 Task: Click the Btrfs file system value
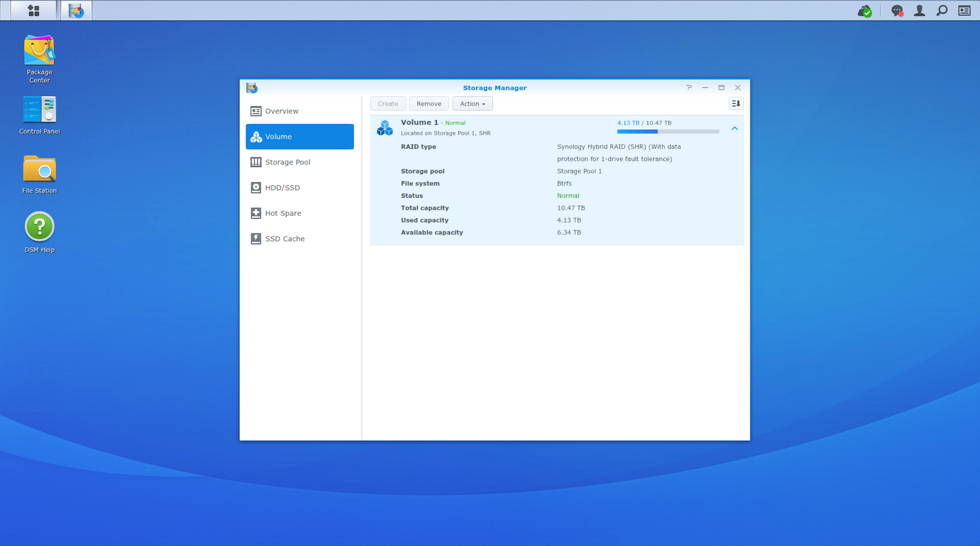(x=564, y=184)
